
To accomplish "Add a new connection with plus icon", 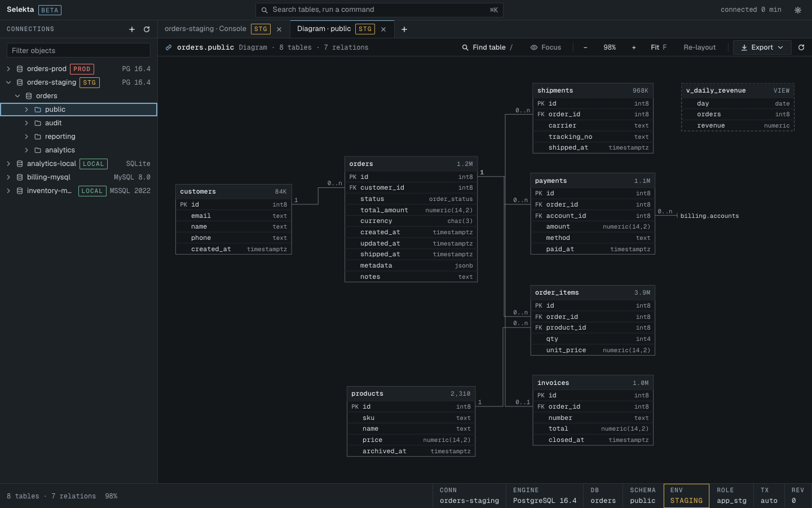I will click(x=132, y=29).
